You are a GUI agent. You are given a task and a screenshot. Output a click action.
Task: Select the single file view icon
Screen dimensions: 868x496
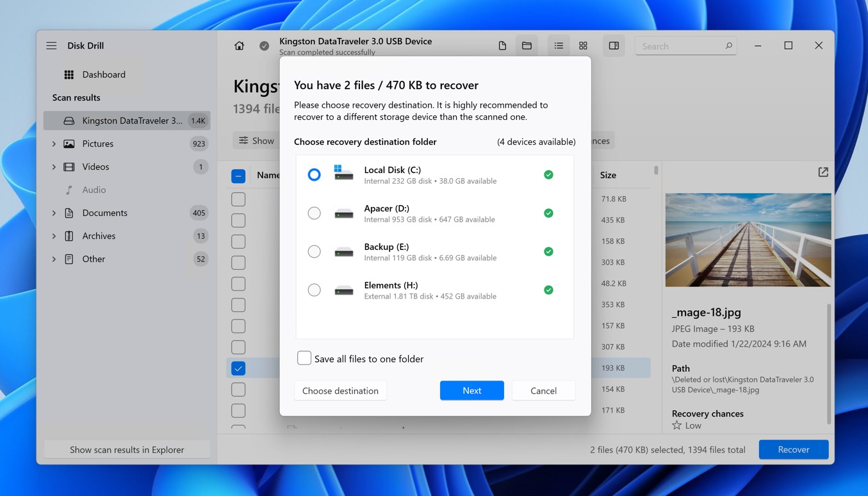pos(502,45)
